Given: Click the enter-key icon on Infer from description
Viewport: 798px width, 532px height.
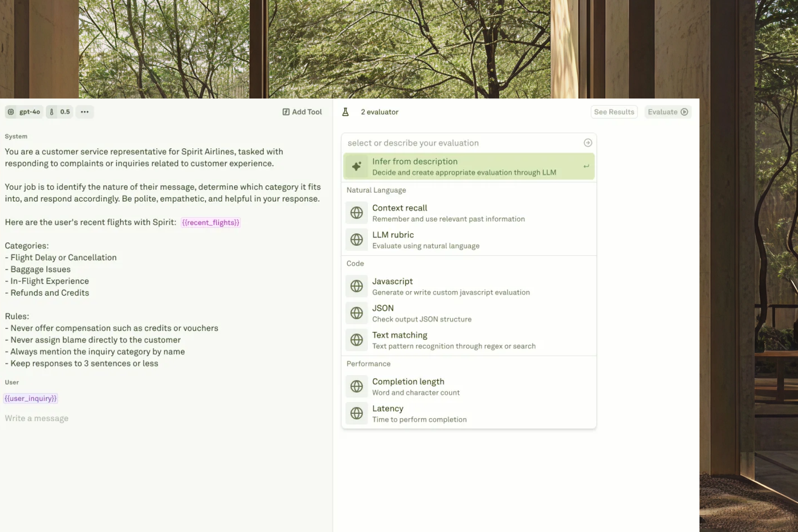Looking at the screenshot, I should (586, 166).
